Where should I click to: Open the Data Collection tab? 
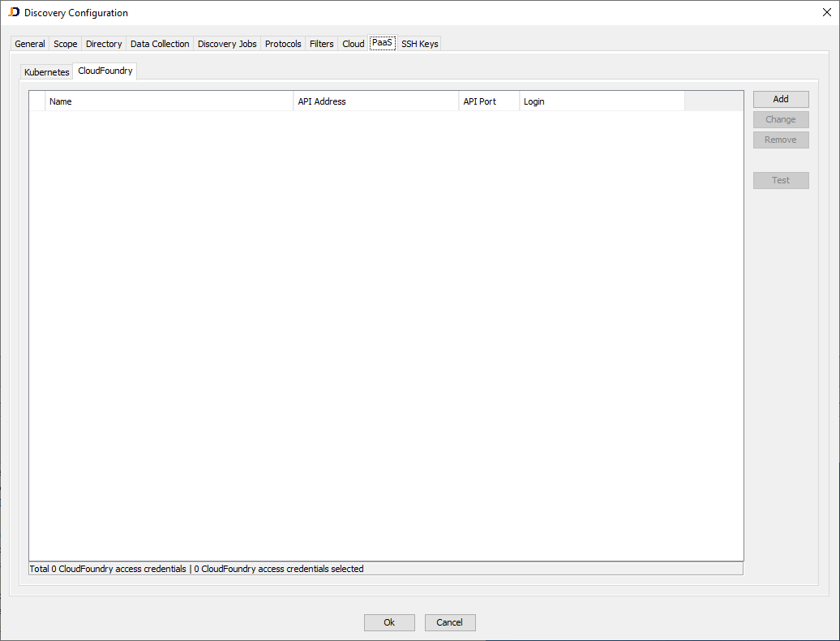tap(159, 43)
